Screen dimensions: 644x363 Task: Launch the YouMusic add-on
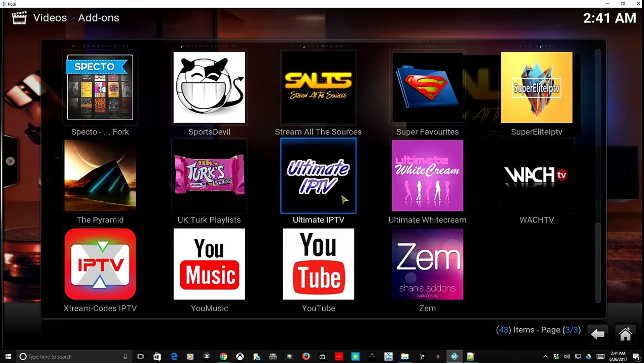[209, 264]
